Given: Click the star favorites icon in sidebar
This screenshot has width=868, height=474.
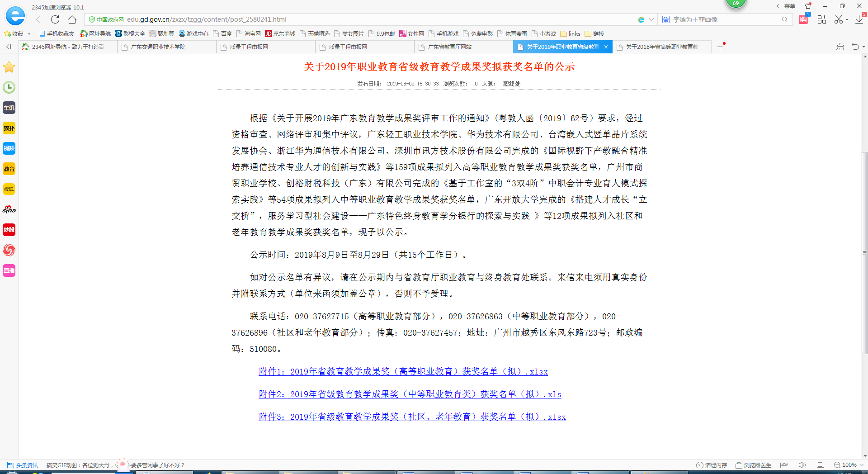Looking at the screenshot, I should [9, 67].
